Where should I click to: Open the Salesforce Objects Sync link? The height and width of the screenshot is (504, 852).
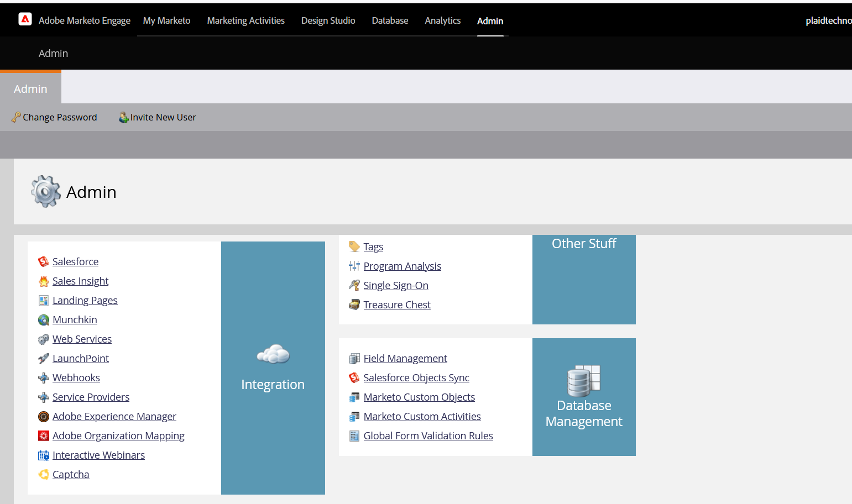tap(416, 377)
